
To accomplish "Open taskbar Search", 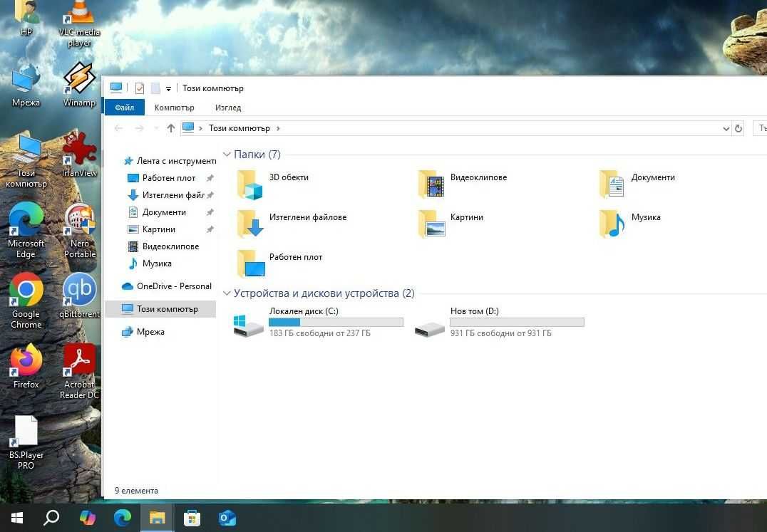I will (x=51, y=517).
